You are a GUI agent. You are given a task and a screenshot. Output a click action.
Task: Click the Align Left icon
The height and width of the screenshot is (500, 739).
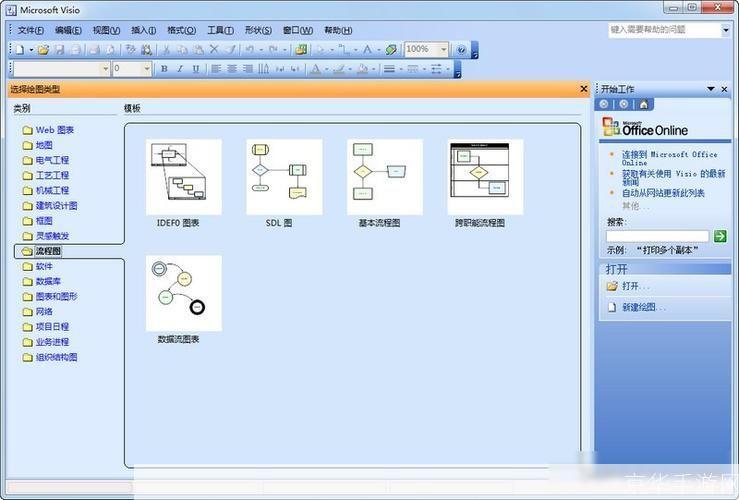pyautogui.click(x=216, y=69)
